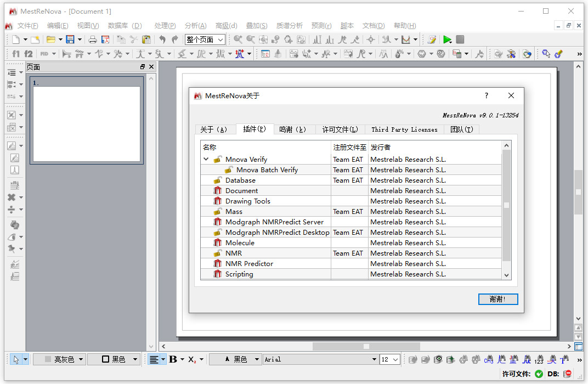
Task: Click the zoom out magnifier
Action: click(251, 39)
